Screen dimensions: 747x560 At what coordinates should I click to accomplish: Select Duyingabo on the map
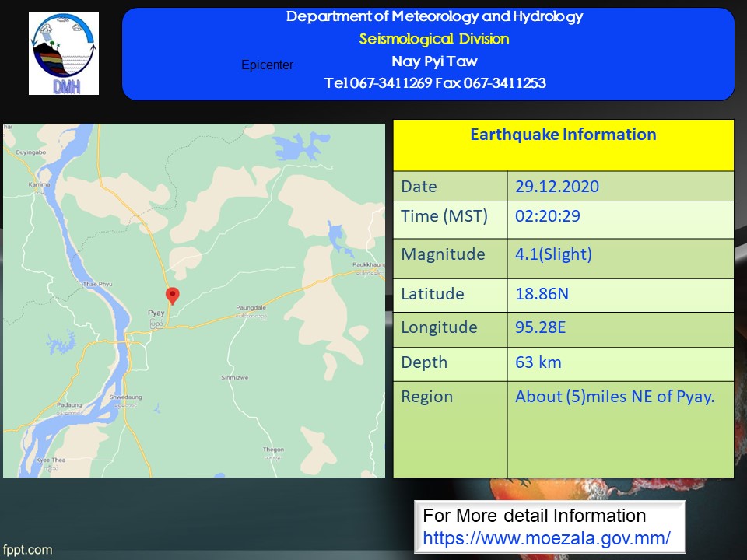pyautogui.click(x=31, y=154)
